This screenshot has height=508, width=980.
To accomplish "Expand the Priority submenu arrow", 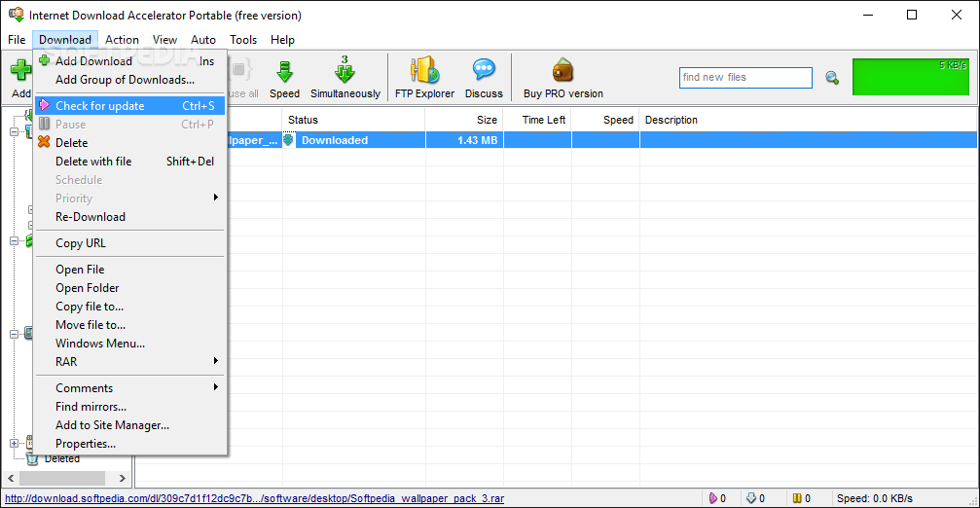I will [216, 198].
